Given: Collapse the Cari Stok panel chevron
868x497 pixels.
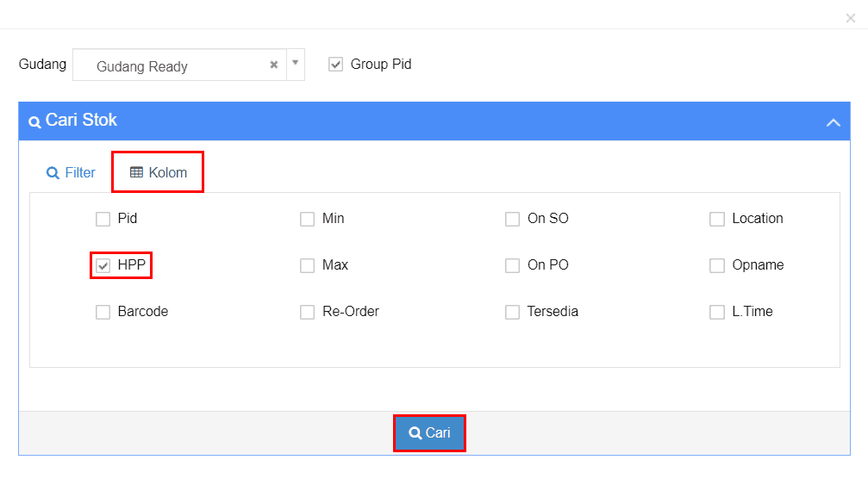Looking at the screenshot, I should coord(833,122).
